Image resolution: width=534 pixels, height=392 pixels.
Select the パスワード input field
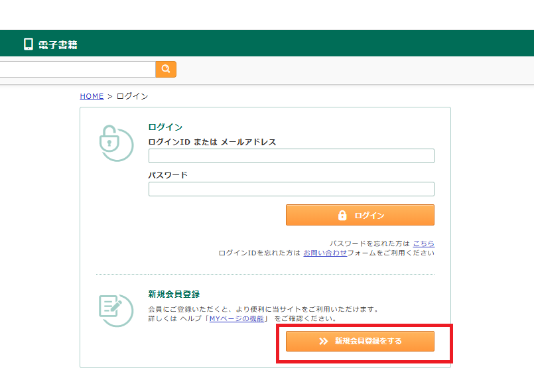291,189
